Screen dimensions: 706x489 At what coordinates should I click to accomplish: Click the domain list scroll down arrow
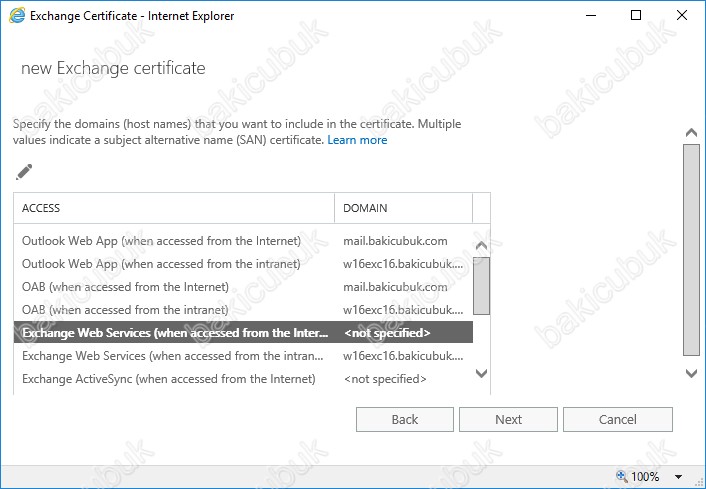pos(481,373)
